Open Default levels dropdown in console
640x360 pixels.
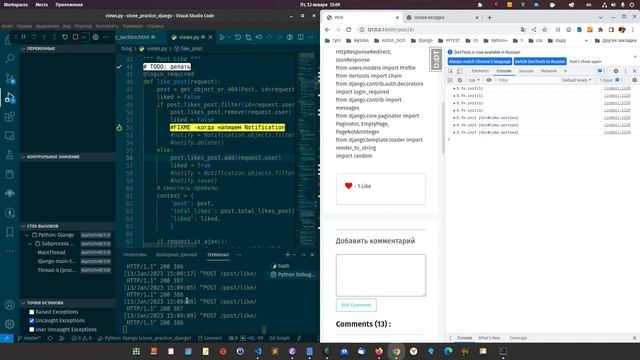(576, 80)
